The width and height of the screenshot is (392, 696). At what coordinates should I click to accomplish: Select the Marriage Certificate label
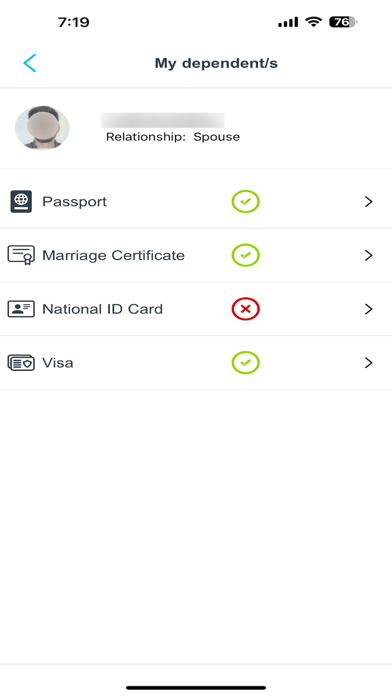(x=113, y=255)
